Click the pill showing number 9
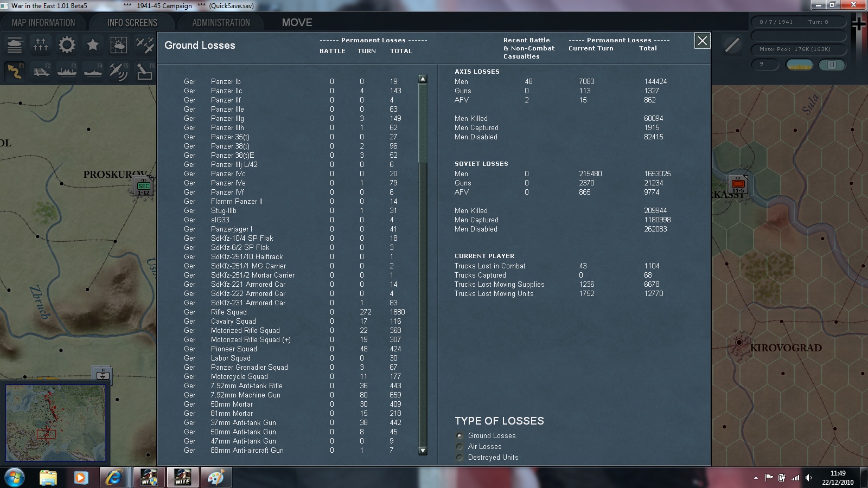The height and width of the screenshot is (488, 868). [764, 65]
